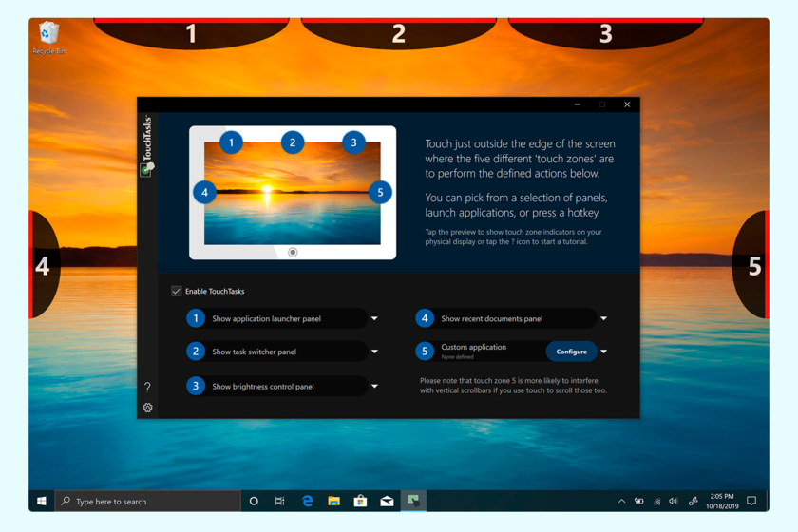Click the battery icon in system tray
Screen dimensions: 798x532
pyautogui.click(x=638, y=502)
